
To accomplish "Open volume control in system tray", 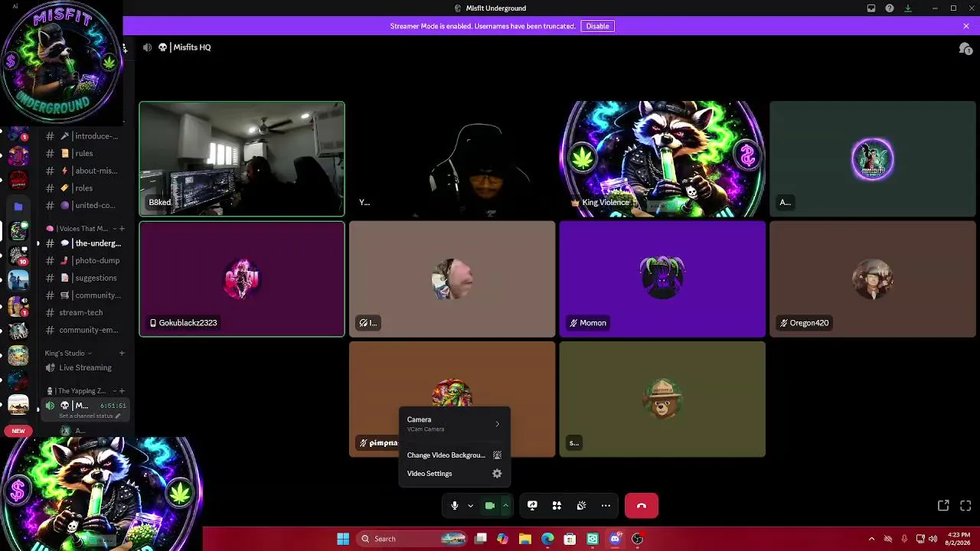I will point(933,539).
